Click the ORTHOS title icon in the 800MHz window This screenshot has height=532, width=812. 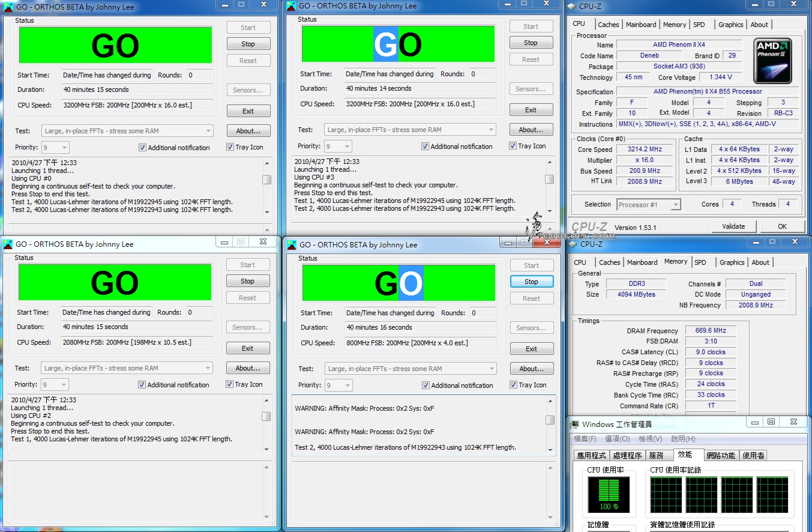point(292,244)
